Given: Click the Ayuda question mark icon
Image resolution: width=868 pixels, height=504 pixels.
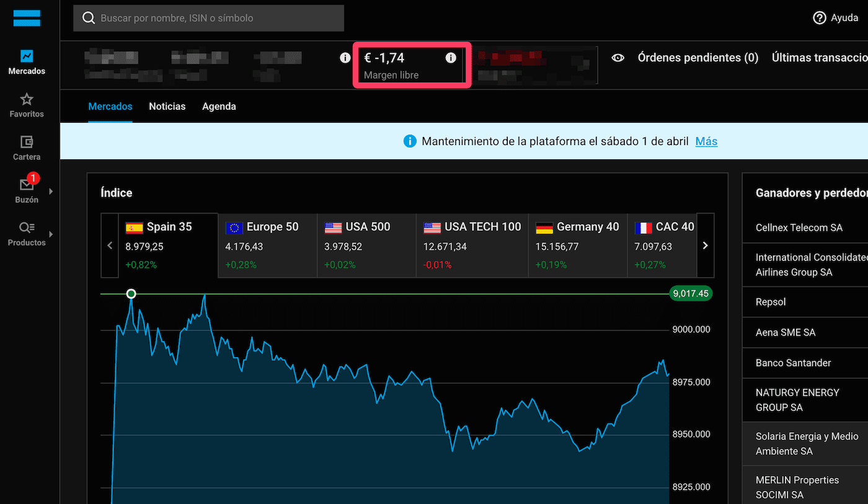Looking at the screenshot, I should click(x=820, y=18).
